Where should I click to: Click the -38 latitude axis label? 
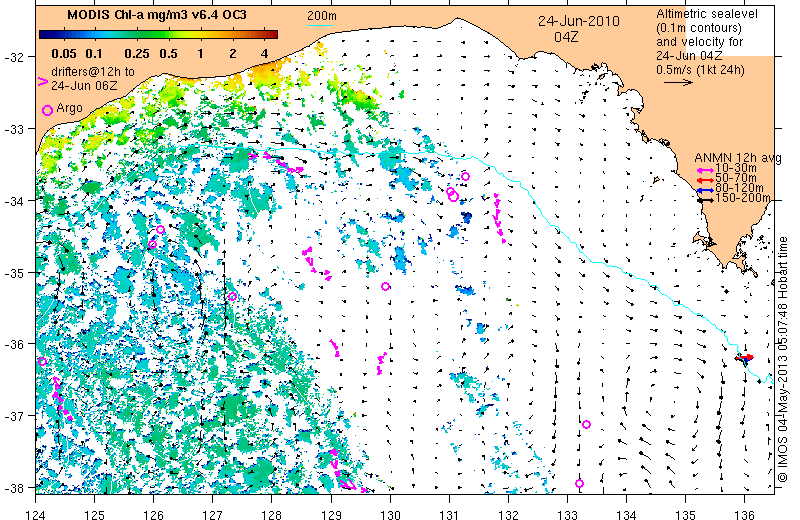[13, 488]
